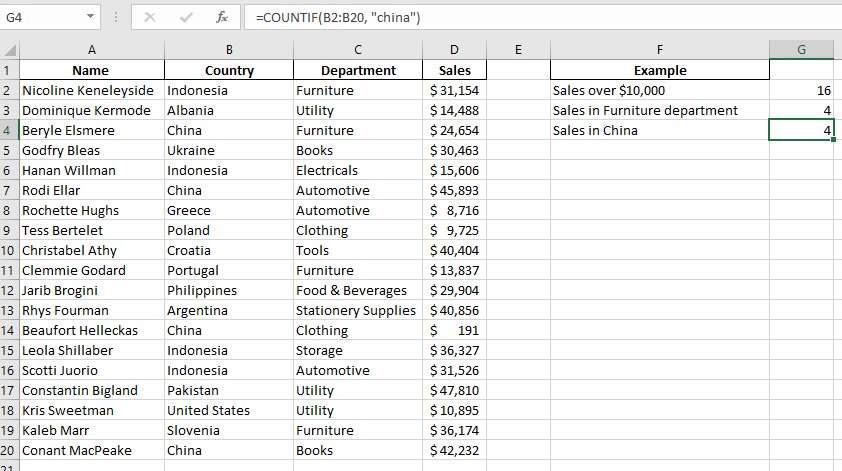Open the Name Box dropdown arrow
This screenshot has height=471, width=842.
pos(91,17)
